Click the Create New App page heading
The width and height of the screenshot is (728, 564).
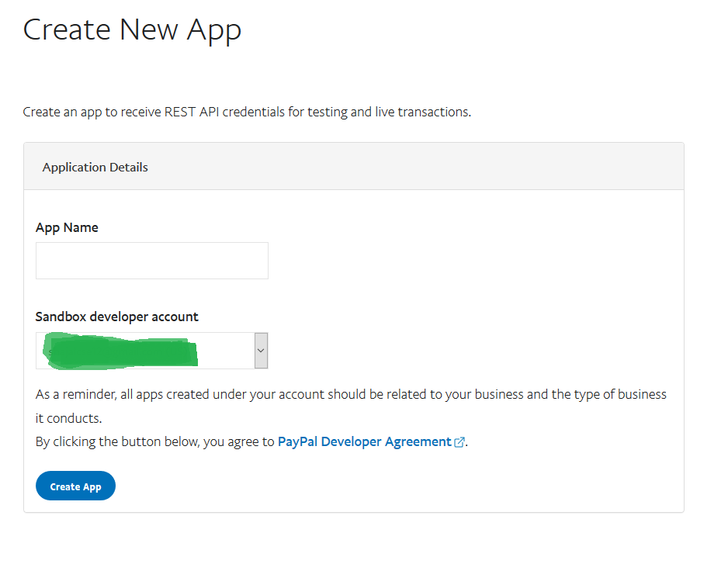tap(132, 29)
